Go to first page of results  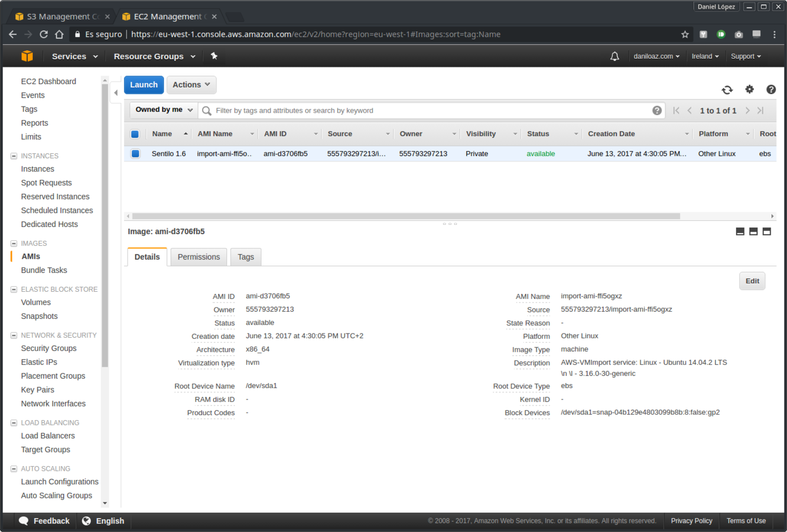676,110
